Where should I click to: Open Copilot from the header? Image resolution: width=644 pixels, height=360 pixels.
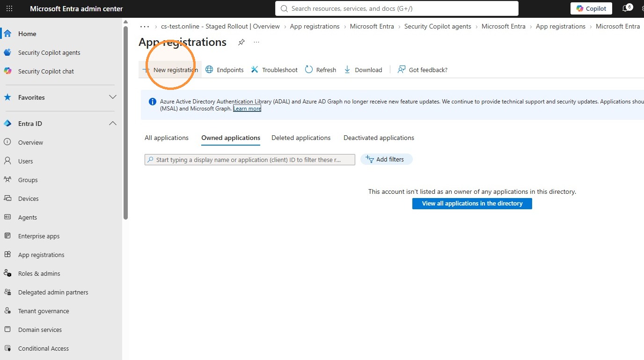coord(591,8)
